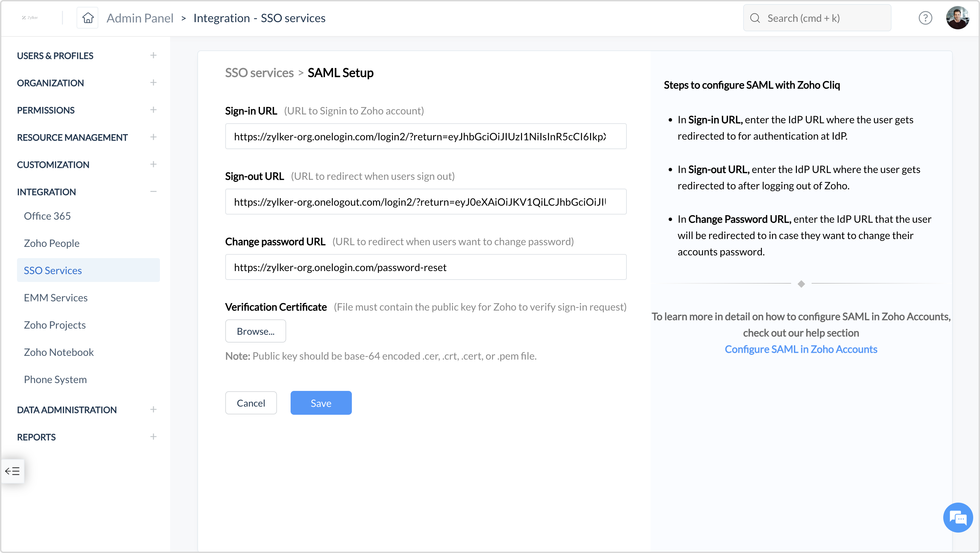
Task: Go back to SSO services breadcrumb
Action: pyautogui.click(x=259, y=73)
